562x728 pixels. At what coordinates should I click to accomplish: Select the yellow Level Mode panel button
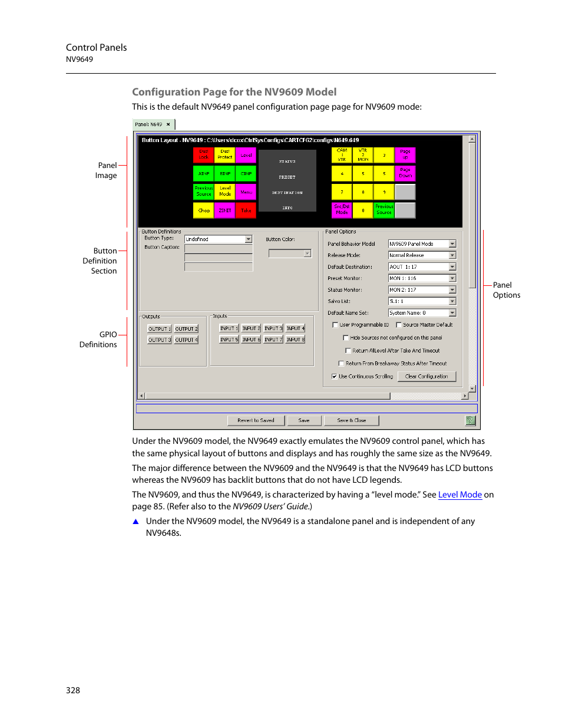point(225,192)
